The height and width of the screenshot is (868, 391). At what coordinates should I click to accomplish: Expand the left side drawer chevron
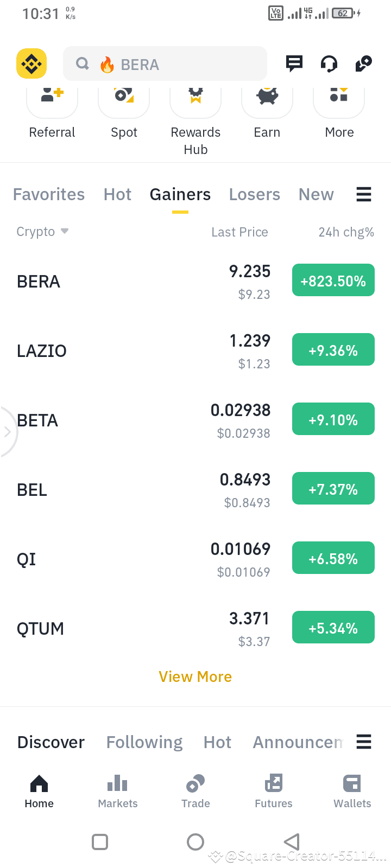tap(7, 432)
